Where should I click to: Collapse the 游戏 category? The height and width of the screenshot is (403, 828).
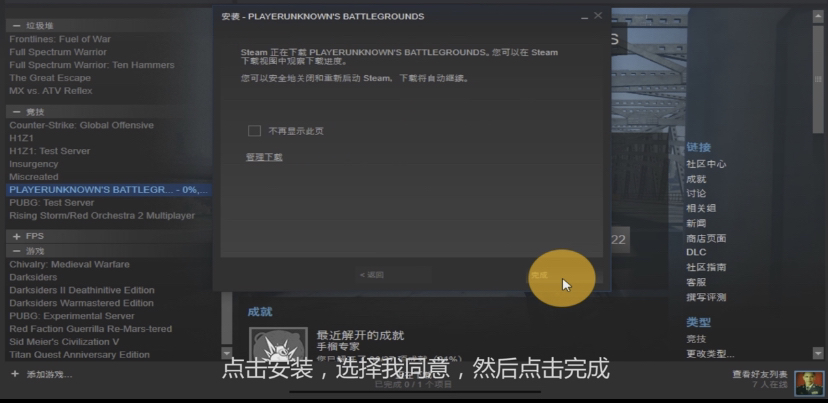tap(17, 251)
